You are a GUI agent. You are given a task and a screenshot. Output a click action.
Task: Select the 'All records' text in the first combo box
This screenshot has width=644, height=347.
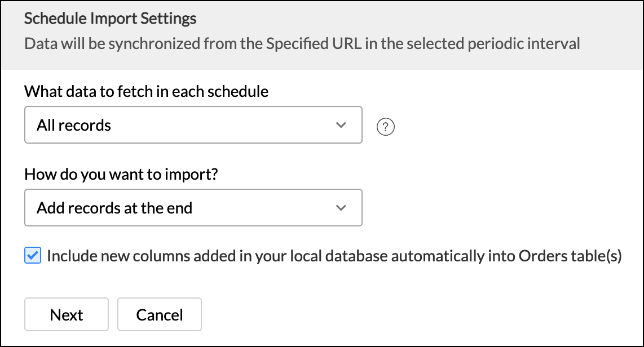(74, 125)
